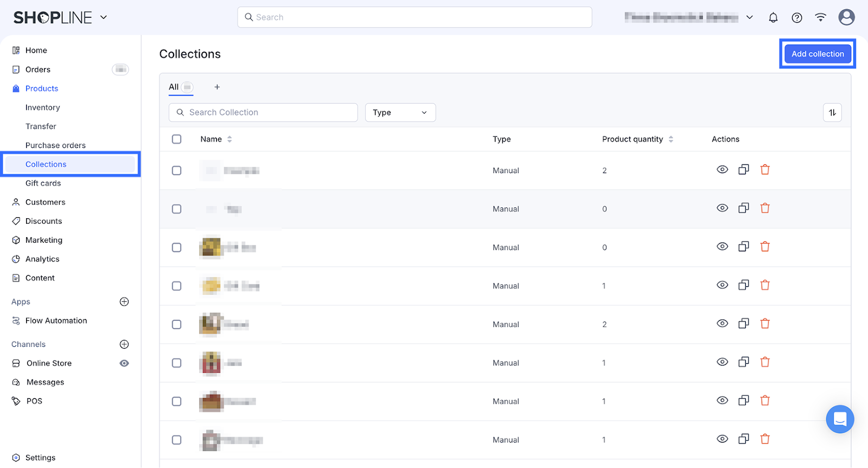
Task: Open the live chat bubble
Action: tap(839, 419)
